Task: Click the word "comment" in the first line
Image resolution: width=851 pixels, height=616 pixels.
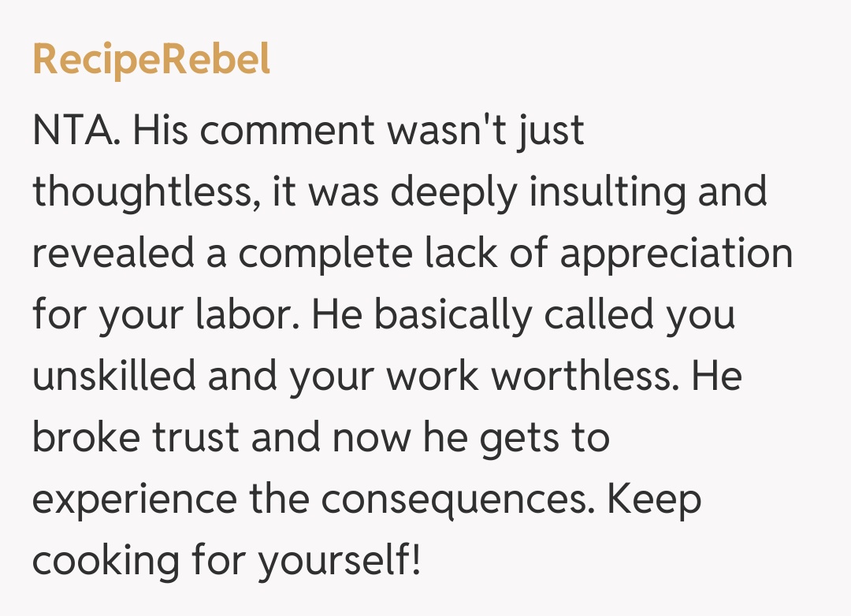Action: click(x=286, y=130)
